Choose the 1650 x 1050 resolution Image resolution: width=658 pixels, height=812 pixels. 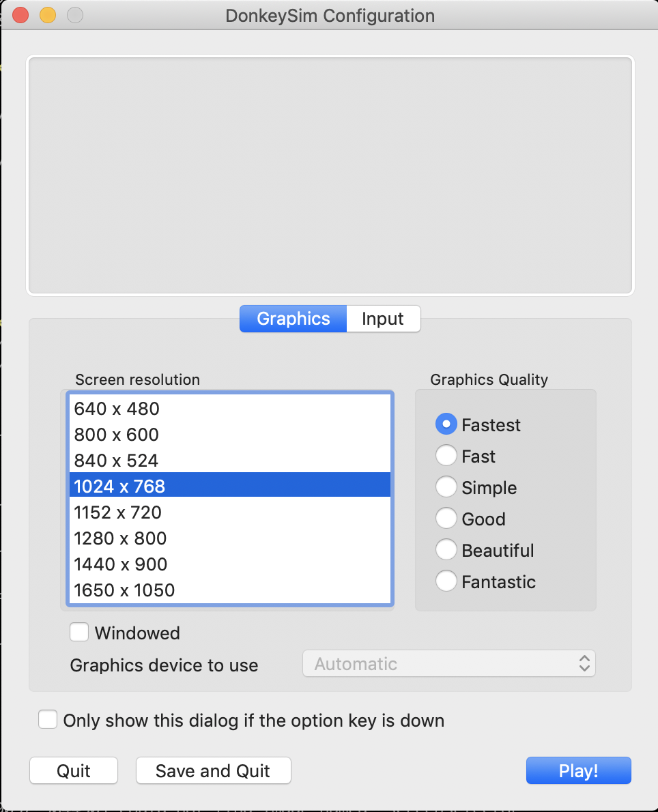[x=124, y=590]
